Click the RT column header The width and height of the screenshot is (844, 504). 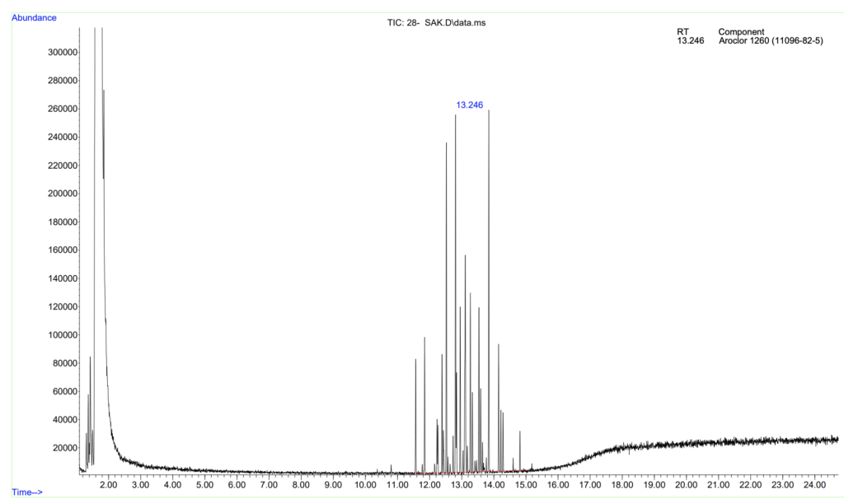coord(682,32)
